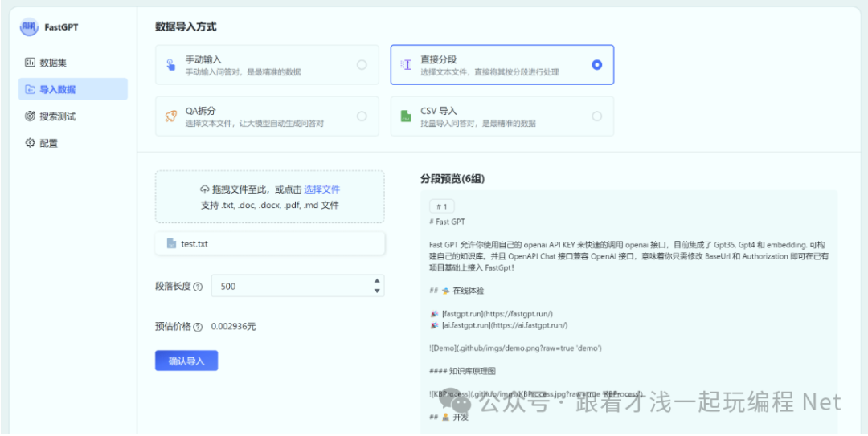Select the 手动输入 radio button
This screenshot has width=868, height=436.
pos(362,65)
